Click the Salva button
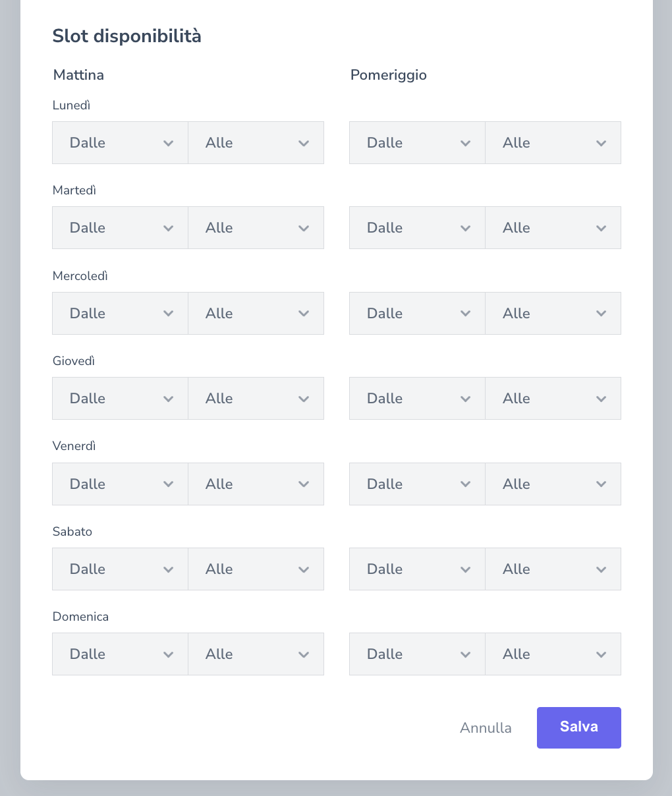This screenshot has height=796, width=672. click(578, 727)
